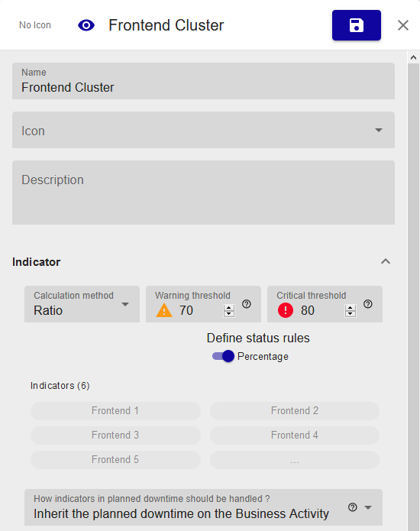The image size is (420, 531).
Task: Select the Frontend 1 indicator chip
Action: (115, 411)
